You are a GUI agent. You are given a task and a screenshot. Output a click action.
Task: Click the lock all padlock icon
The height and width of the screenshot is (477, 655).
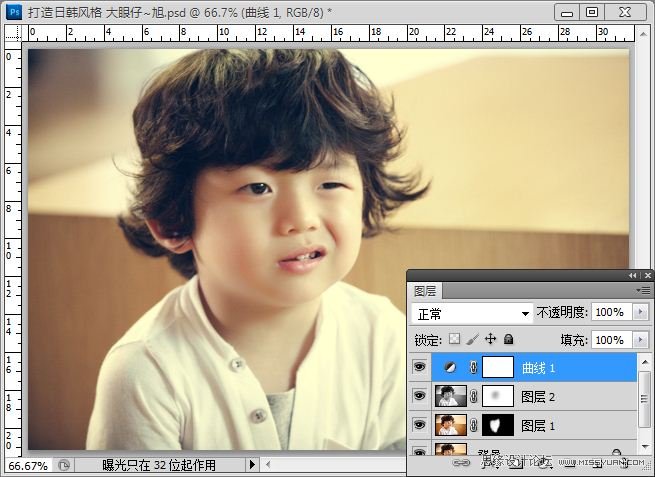pyautogui.click(x=508, y=339)
